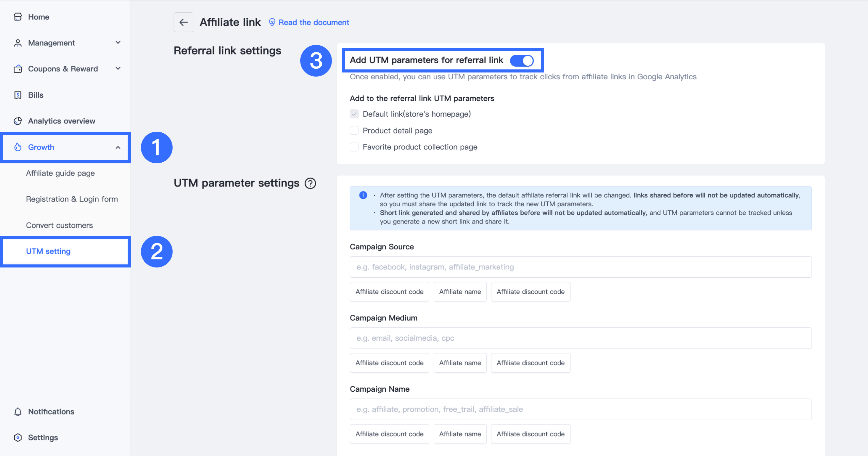
Task: Disable Add UTM parameters toggle
Action: coord(521,61)
